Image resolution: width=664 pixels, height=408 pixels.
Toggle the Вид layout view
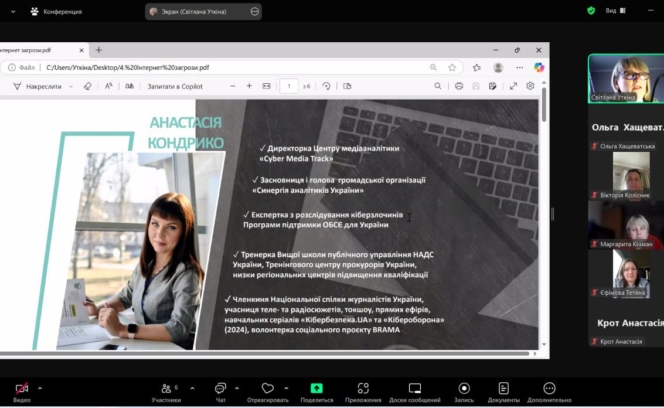click(614, 11)
